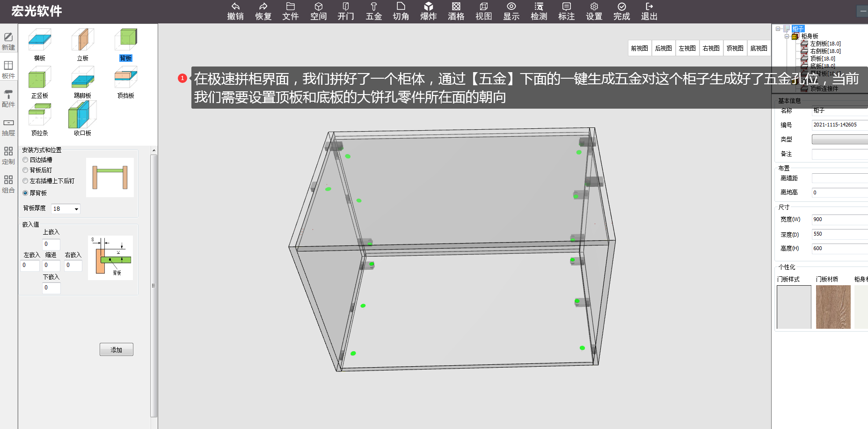The width and height of the screenshot is (868, 429).
Task: Switch to 前视图 front view
Action: (640, 48)
